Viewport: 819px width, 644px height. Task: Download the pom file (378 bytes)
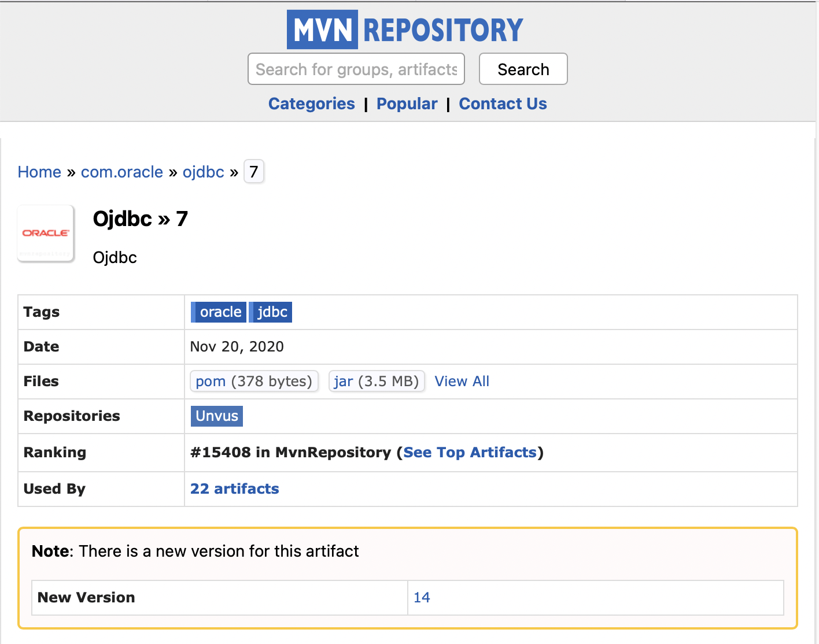254,381
